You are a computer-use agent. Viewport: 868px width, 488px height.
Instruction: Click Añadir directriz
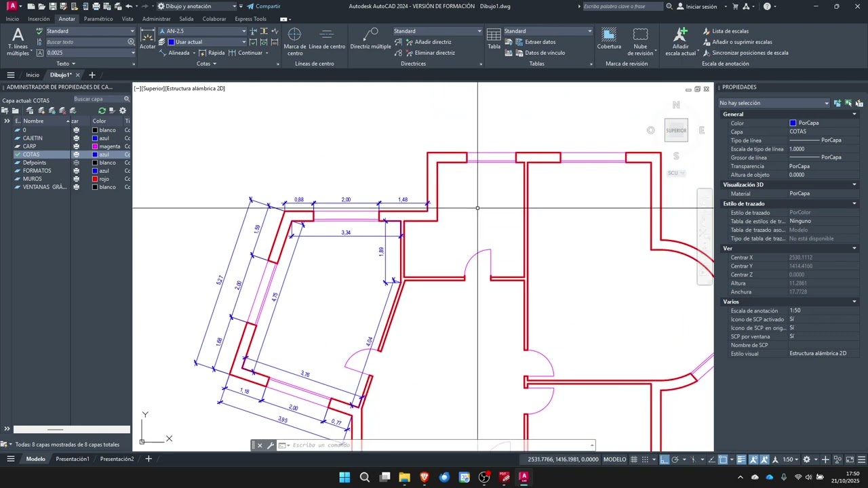(x=428, y=42)
